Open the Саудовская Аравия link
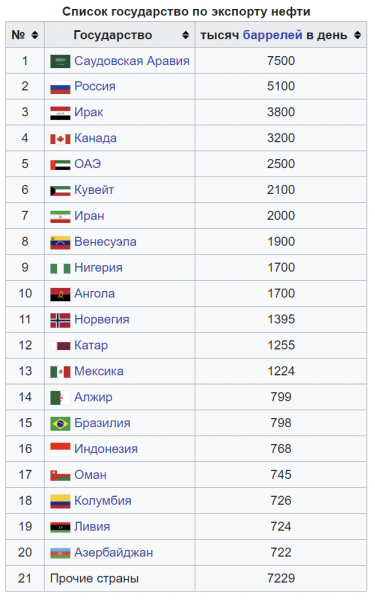Image resolution: width=375 pixels, height=600 pixels. point(132,61)
